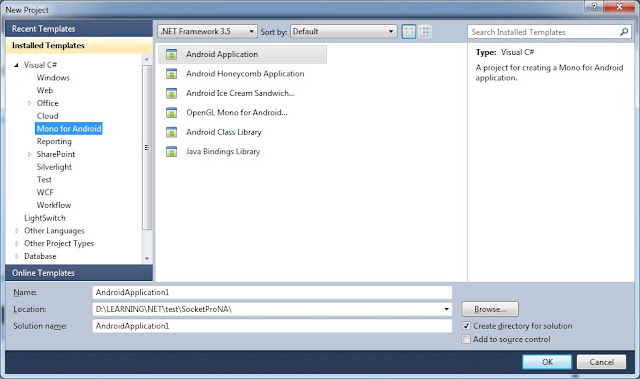The image size is (640, 379).
Task: Open the Recent Templates section
Action: point(79,29)
